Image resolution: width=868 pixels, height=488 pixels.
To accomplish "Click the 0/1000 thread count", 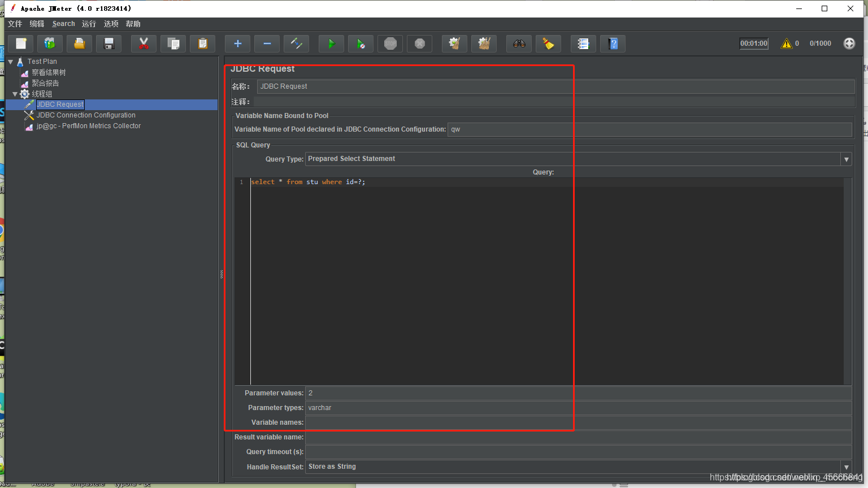I will [x=820, y=43].
